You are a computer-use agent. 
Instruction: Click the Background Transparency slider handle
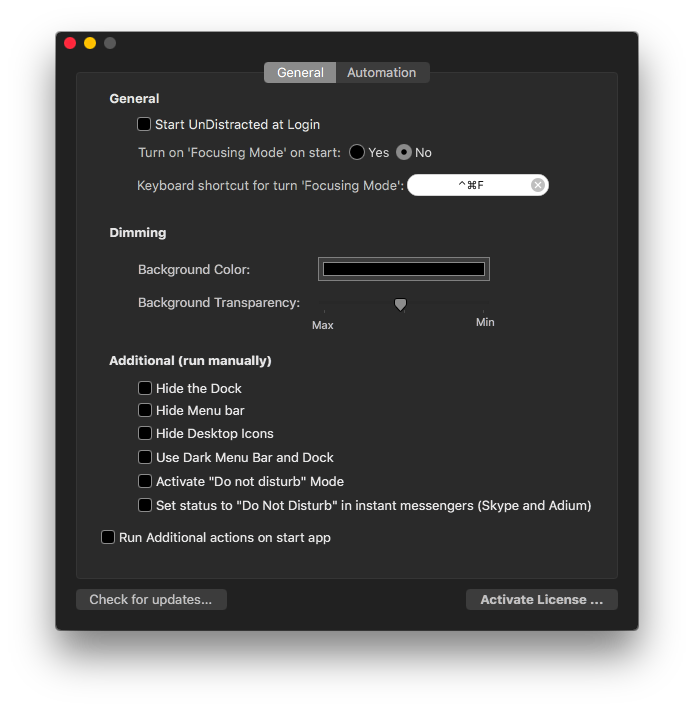tap(400, 304)
